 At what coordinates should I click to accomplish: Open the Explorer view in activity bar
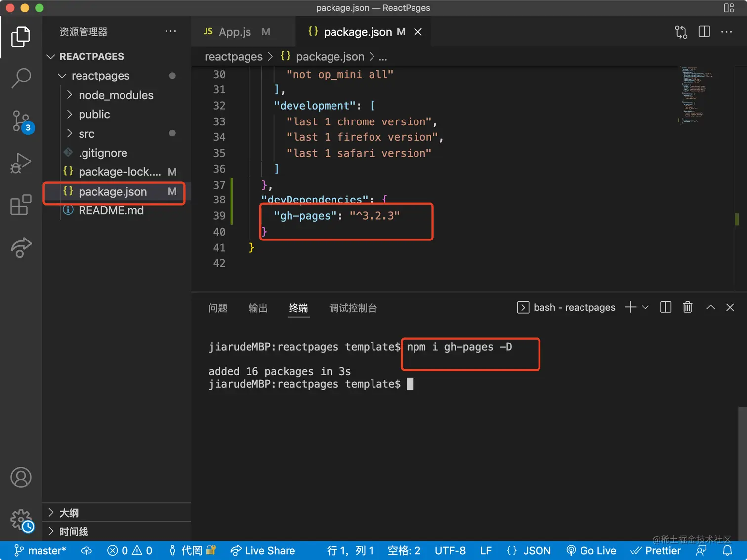(21, 37)
